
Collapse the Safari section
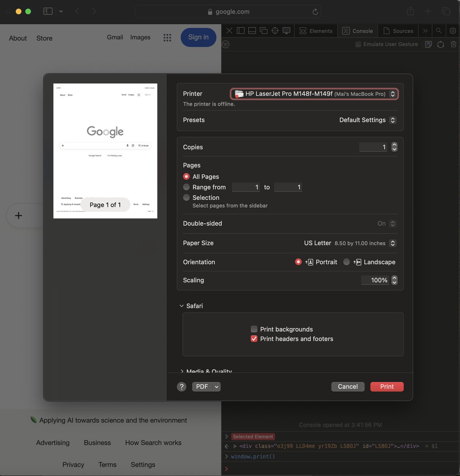[x=182, y=306]
